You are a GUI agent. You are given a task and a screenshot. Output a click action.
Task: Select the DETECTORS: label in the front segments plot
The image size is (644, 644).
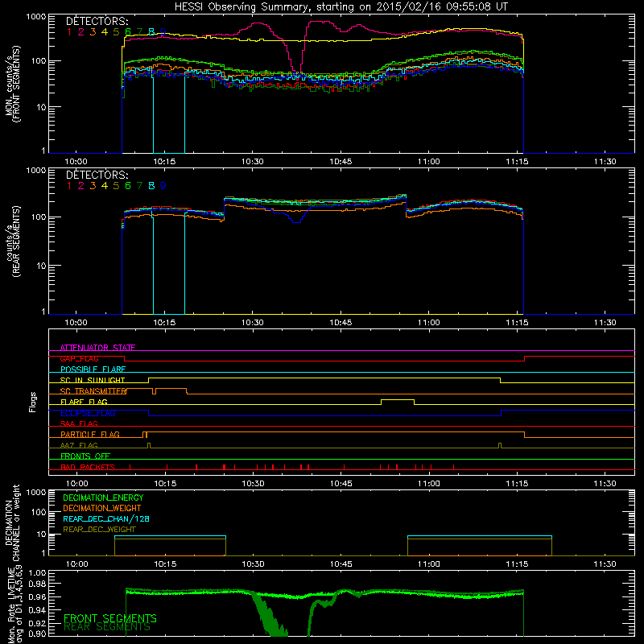click(x=97, y=21)
